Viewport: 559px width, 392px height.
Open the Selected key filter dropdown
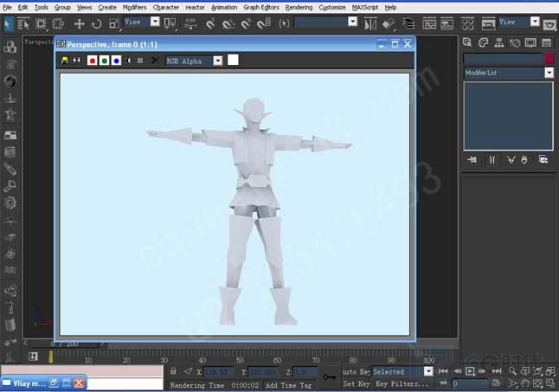click(x=428, y=371)
